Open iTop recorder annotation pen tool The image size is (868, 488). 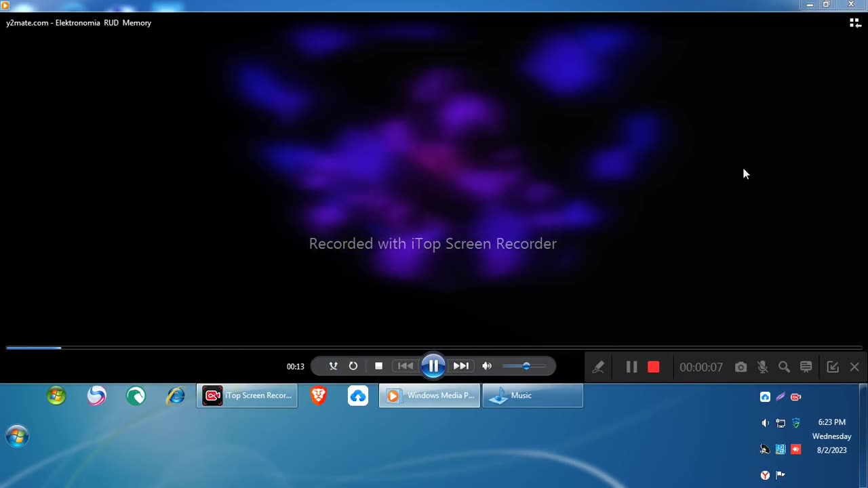[598, 367]
